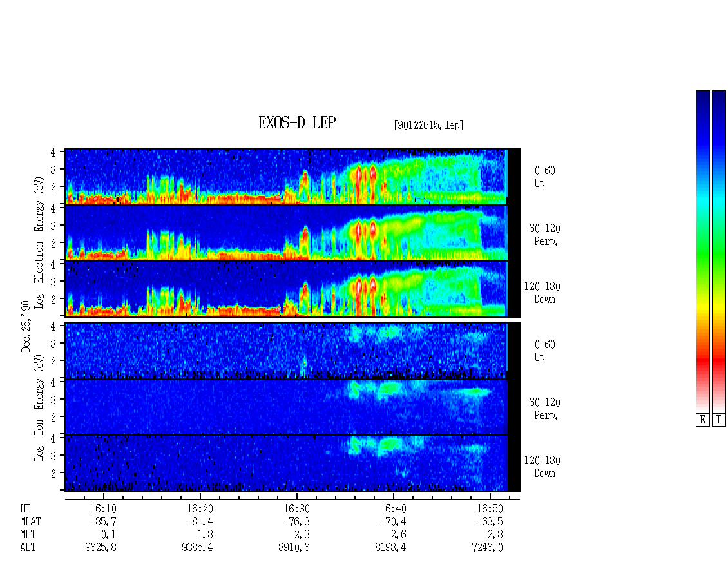Select the ALT row label
This screenshot has height=564, width=728.
(28, 548)
